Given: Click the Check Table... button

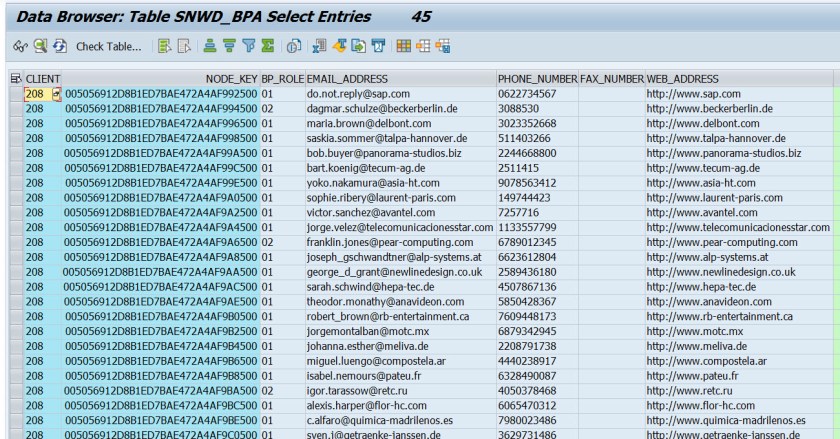Looking at the screenshot, I should pos(109,47).
